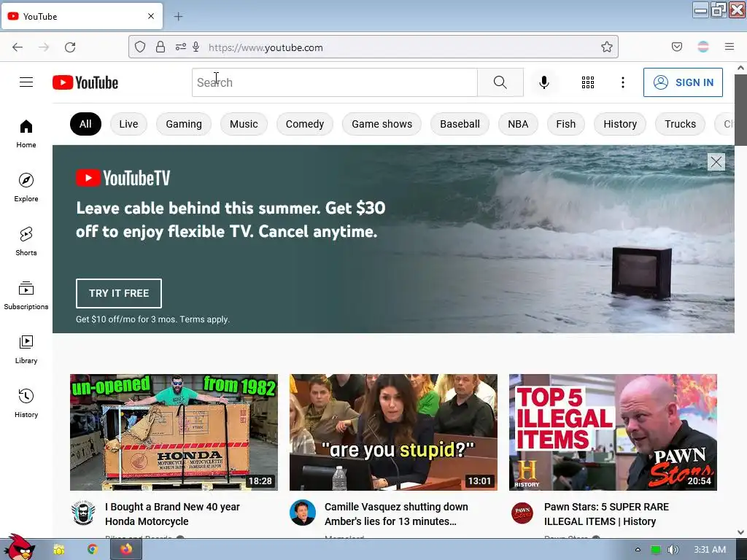Viewport: 747px width, 560px height.
Task: Open the site permissions icon in the address bar
Action: [181, 47]
